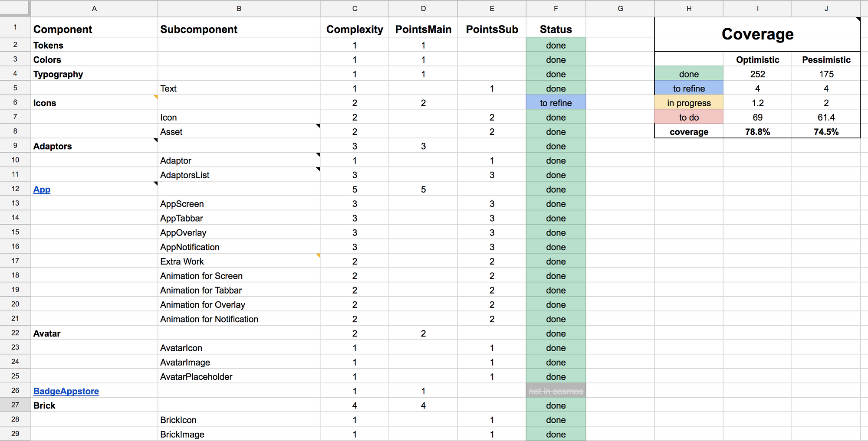Select the 74.5% pessimistic coverage cell
Screen dimensions: 868x441
pyautogui.click(x=826, y=131)
